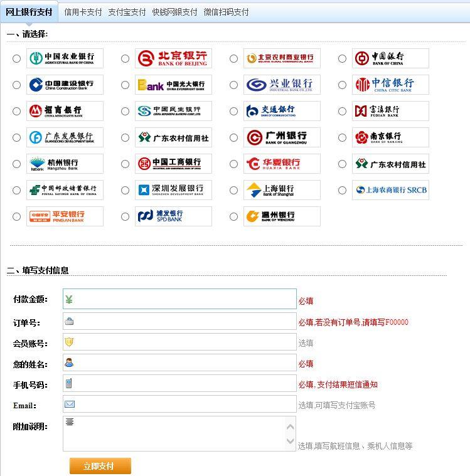Click the 中国工商银行 logo
The height and width of the screenshot is (476, 470).
point(173,164)
